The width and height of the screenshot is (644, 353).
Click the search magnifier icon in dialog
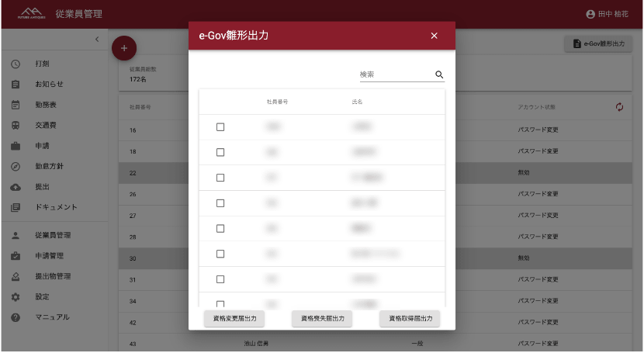[x=439, y=74]
